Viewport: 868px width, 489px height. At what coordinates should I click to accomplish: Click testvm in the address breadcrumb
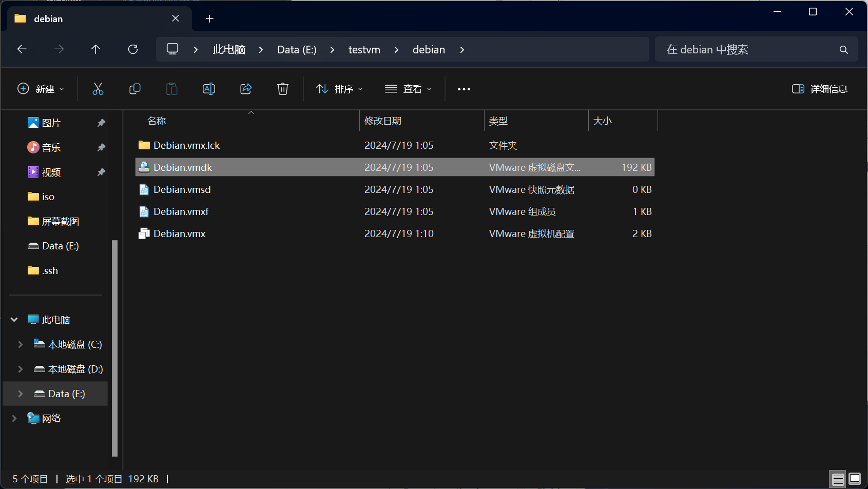[364, 50]
